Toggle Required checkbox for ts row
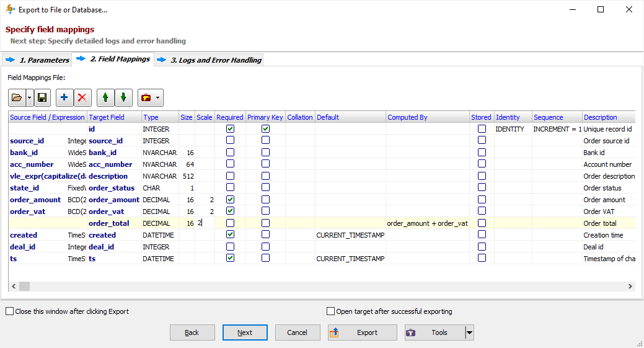Screen dimensions: 644x348 point(231,258)
